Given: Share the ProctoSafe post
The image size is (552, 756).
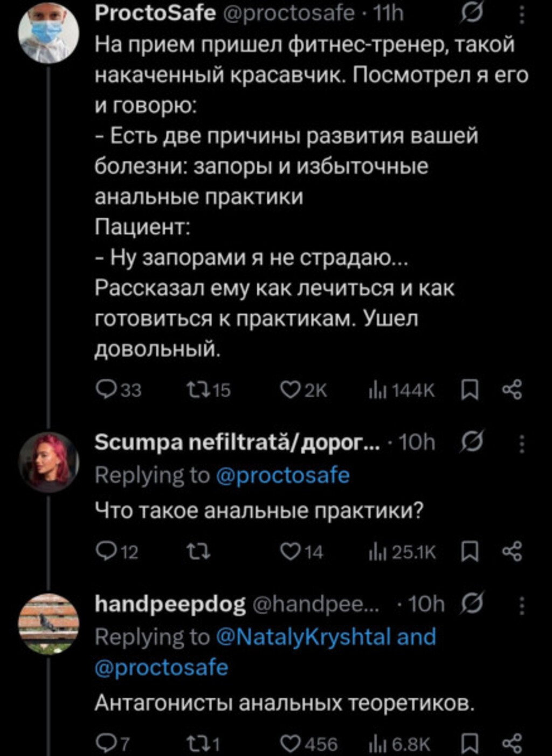Looking at the screenshot, I should [512, 390].
